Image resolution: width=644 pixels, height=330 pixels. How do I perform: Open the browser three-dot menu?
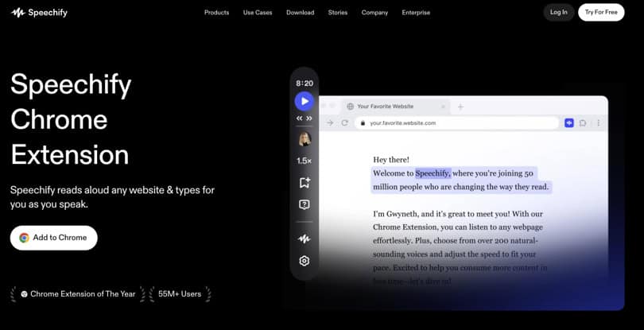click(x=599, y=123)
